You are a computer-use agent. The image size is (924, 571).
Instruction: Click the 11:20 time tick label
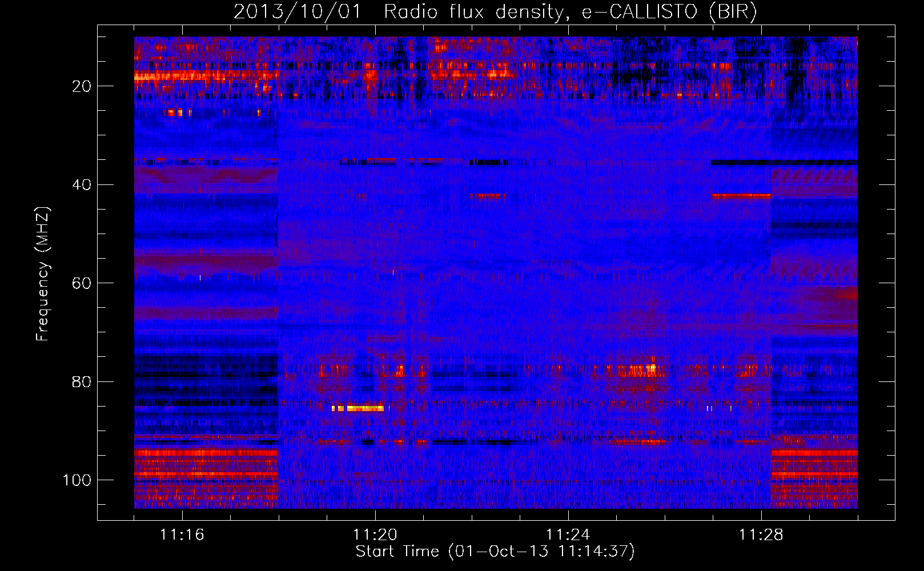[375, 535]
